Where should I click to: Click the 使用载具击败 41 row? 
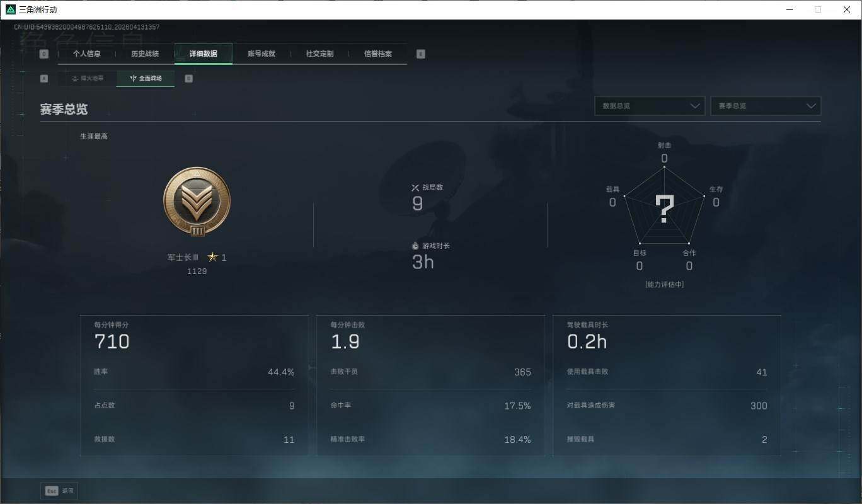coord(667,372)
